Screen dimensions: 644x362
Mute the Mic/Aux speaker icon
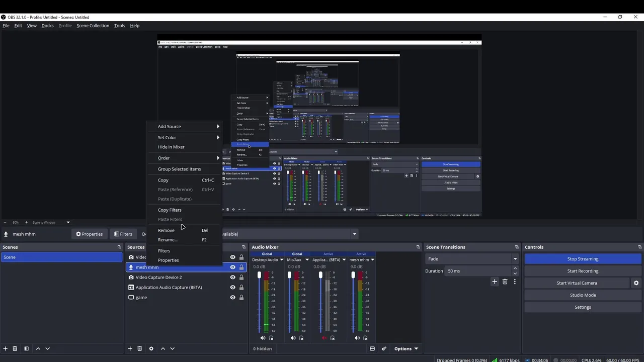click(293, 338)
